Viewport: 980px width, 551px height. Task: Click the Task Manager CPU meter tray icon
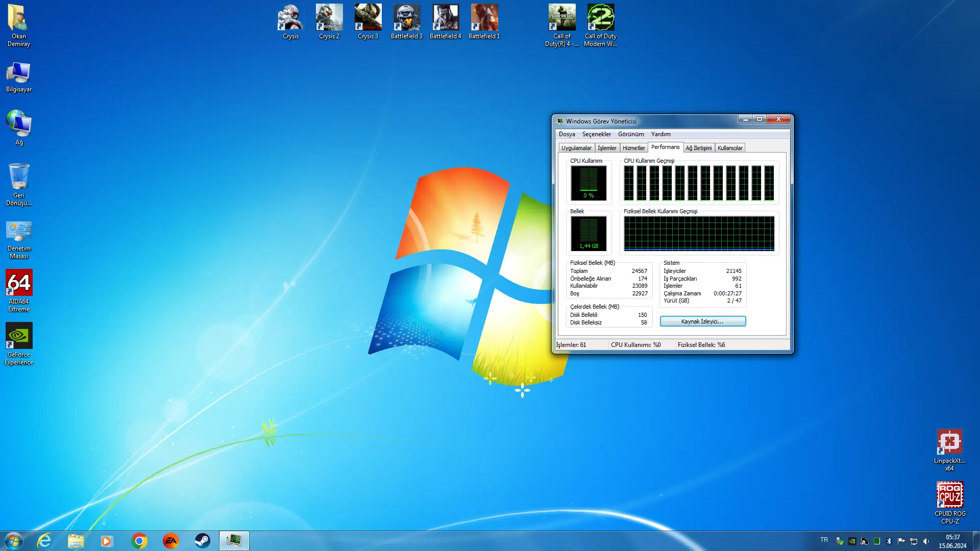pyautogui.click(x=877, y=541)
